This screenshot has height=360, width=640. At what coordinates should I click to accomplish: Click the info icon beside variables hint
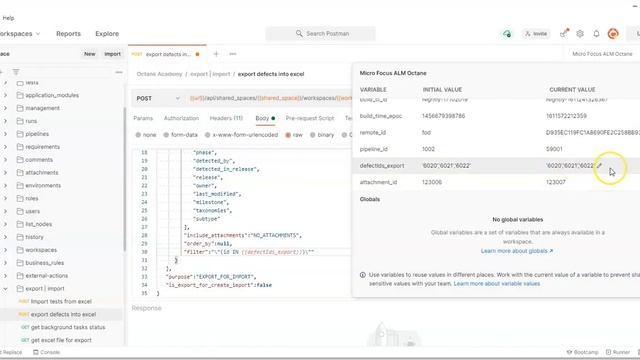tap(362, 275)
